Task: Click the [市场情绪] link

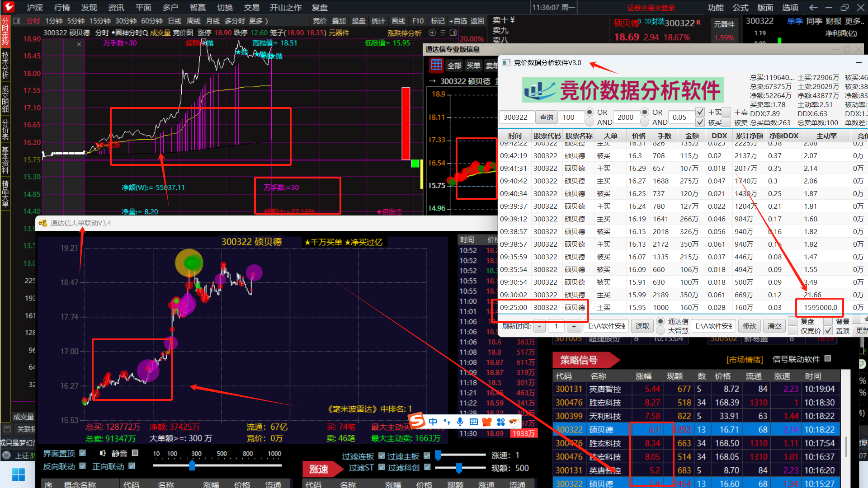Action: coord(745,360)
